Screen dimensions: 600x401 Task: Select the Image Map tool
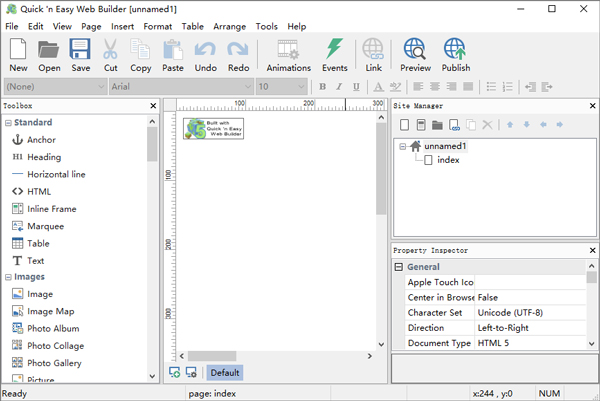[x=43, y=311]
